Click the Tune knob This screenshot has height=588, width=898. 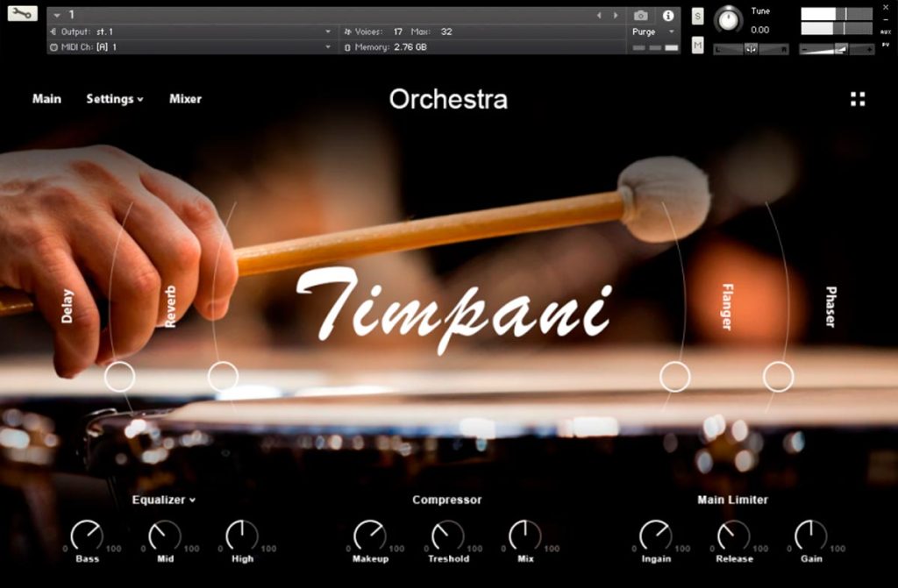click(x=728, y=20)
